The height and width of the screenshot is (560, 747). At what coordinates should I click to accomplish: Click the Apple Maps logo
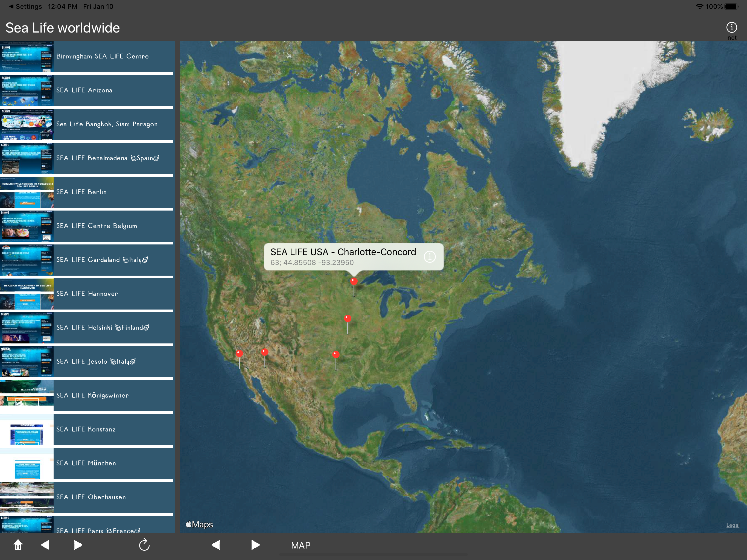click(199, 524)
